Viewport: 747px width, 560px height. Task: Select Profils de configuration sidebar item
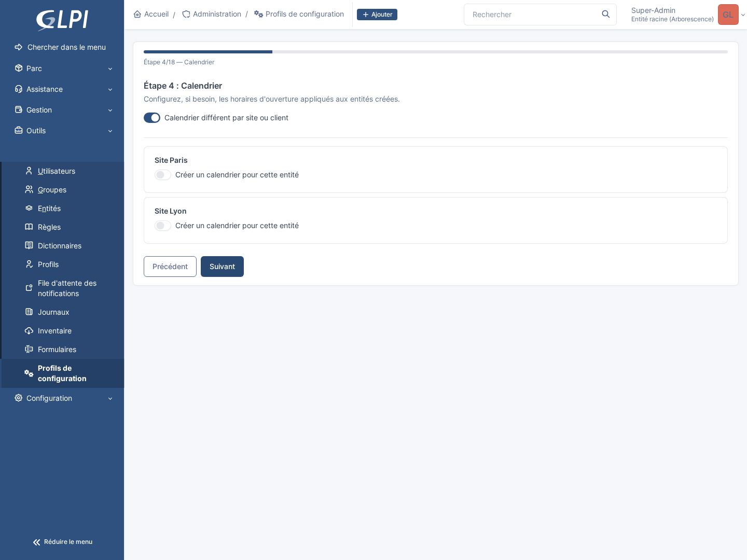click(63, 373)
